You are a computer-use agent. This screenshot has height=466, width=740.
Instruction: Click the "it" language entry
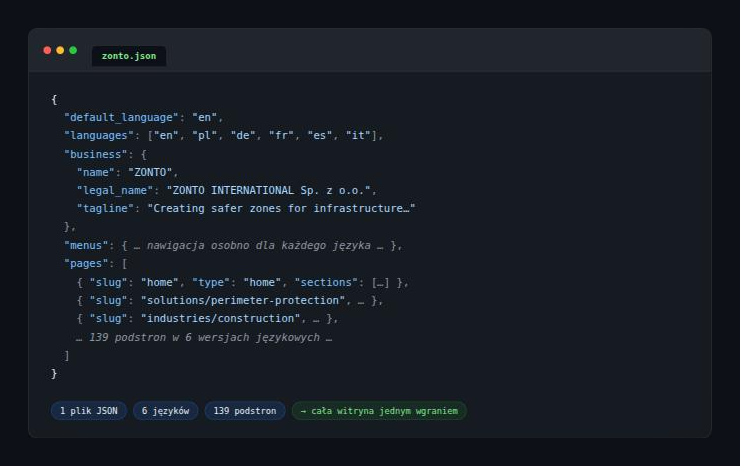coord(358,136)
